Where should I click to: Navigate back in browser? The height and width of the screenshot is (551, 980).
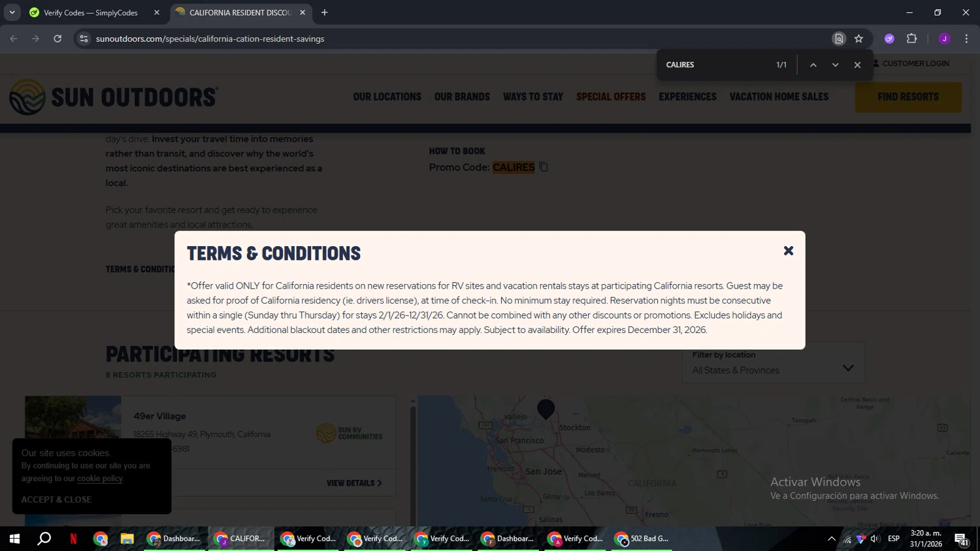click(x=14, y=39)
